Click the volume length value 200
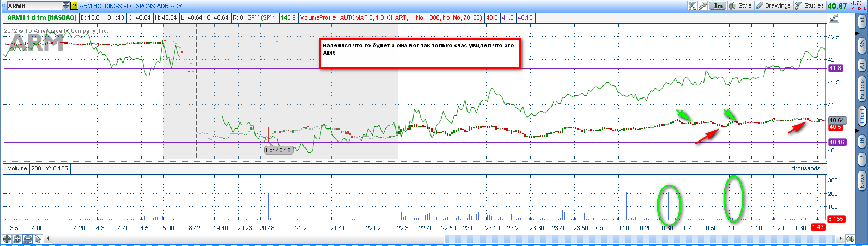This screenshot has height=246, width=868. pyautogui.click(x=36, y=168)
